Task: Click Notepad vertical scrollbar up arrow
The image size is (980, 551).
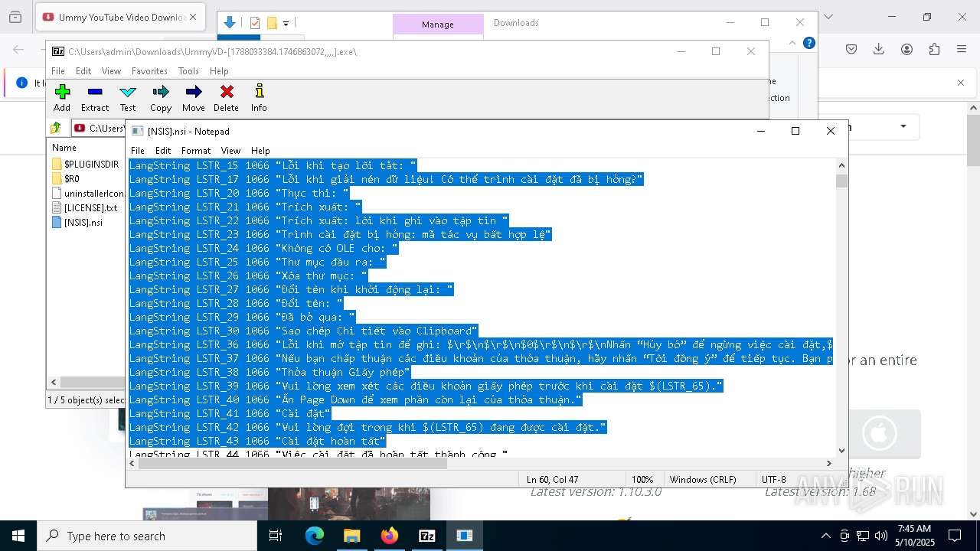Action: point(842,165)
